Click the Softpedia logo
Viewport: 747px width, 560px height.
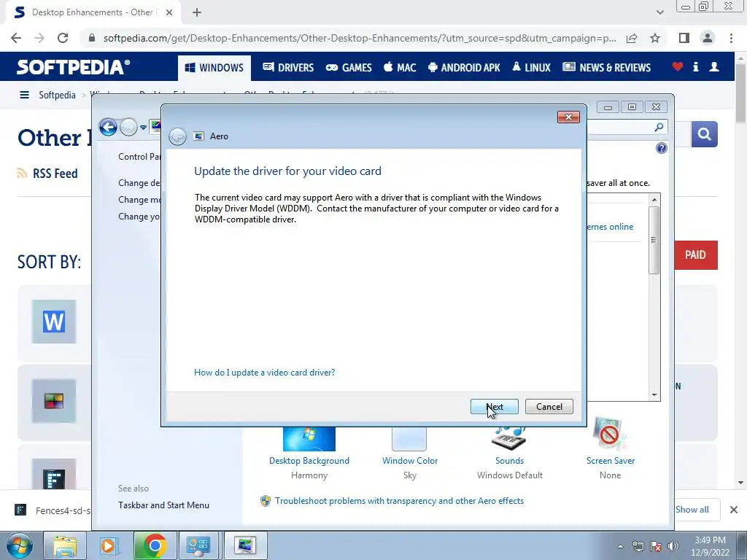(x=73, y=67)
